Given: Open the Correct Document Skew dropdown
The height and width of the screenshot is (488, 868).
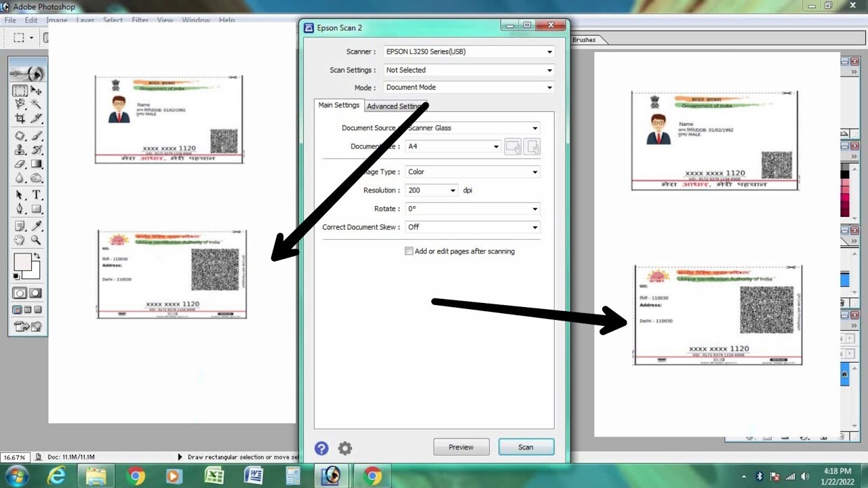Looking at the screenshot, I should pos(473,227).
